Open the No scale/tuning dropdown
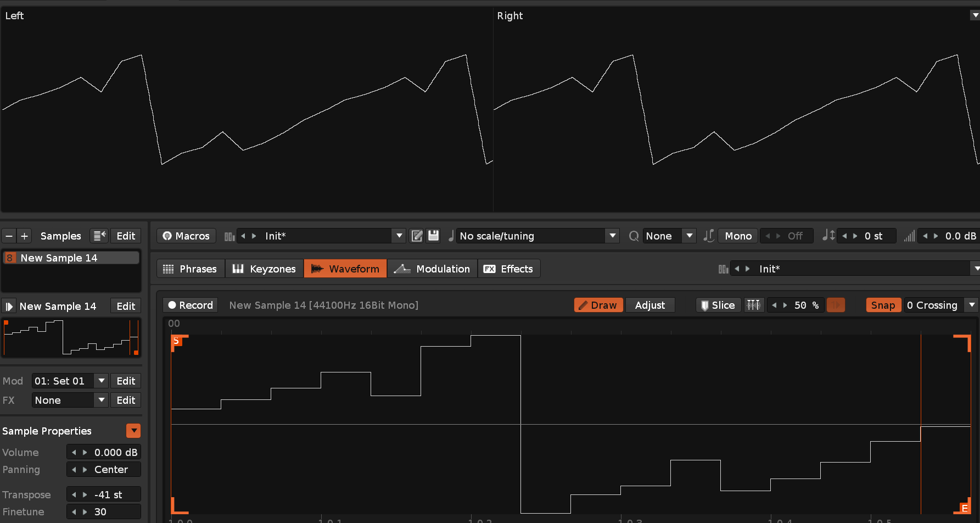The image size is (980, 523). (x=612, y=236)
